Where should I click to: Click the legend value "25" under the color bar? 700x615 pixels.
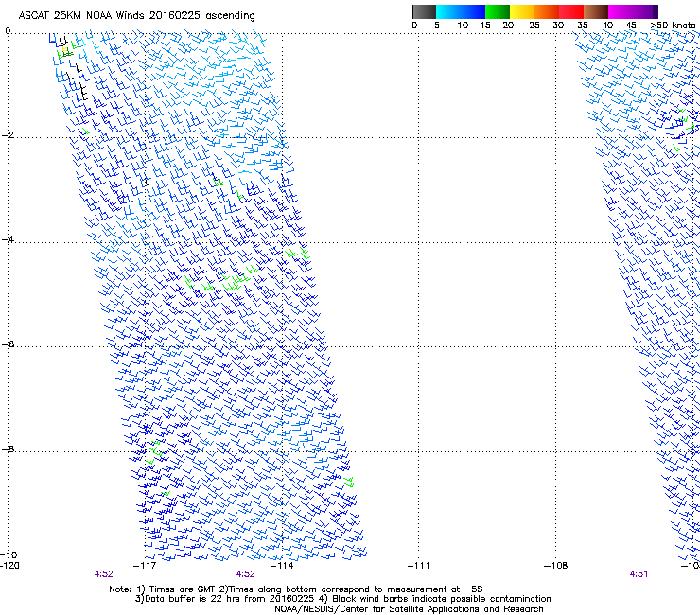[534, 26]
